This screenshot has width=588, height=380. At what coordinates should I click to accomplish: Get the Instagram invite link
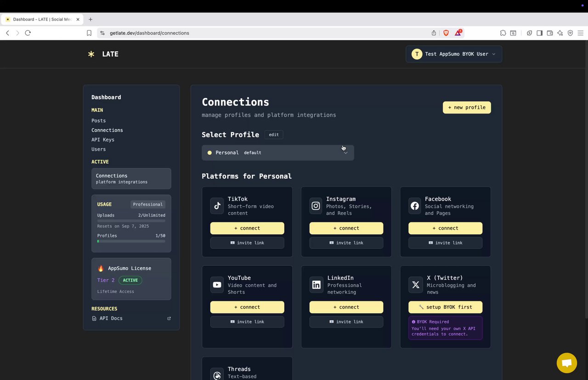[x=346, y=243]
